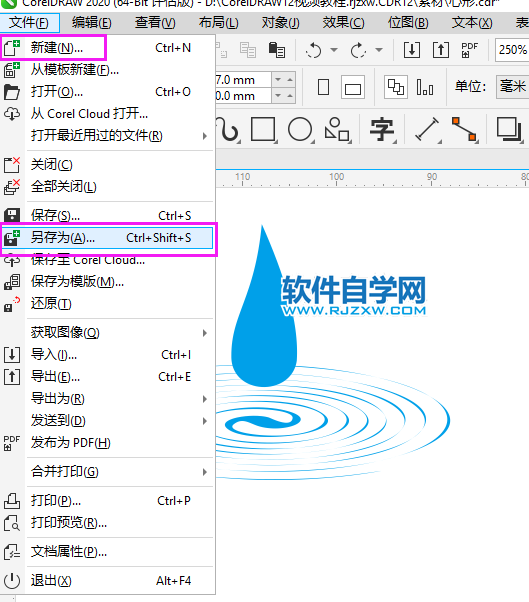Choose 关闭(C) in the file menu
Image resolution: width=529 pixels, height=602 pixels.
point(107,165)
